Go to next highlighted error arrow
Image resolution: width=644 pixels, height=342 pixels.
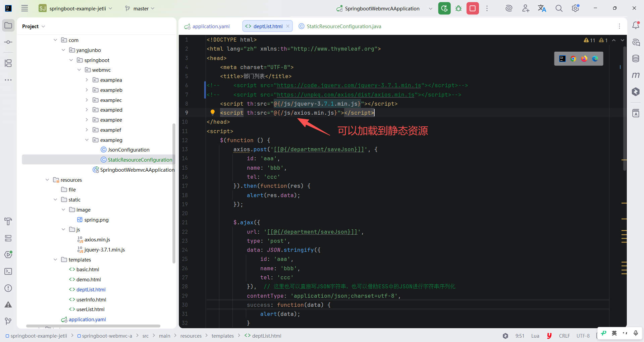click(623, 40)
